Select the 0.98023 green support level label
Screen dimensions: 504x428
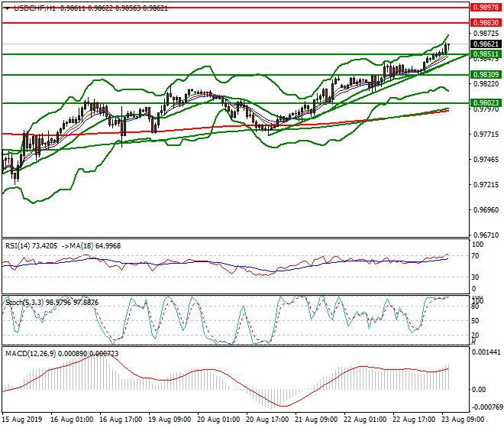(x=486, y=103)
